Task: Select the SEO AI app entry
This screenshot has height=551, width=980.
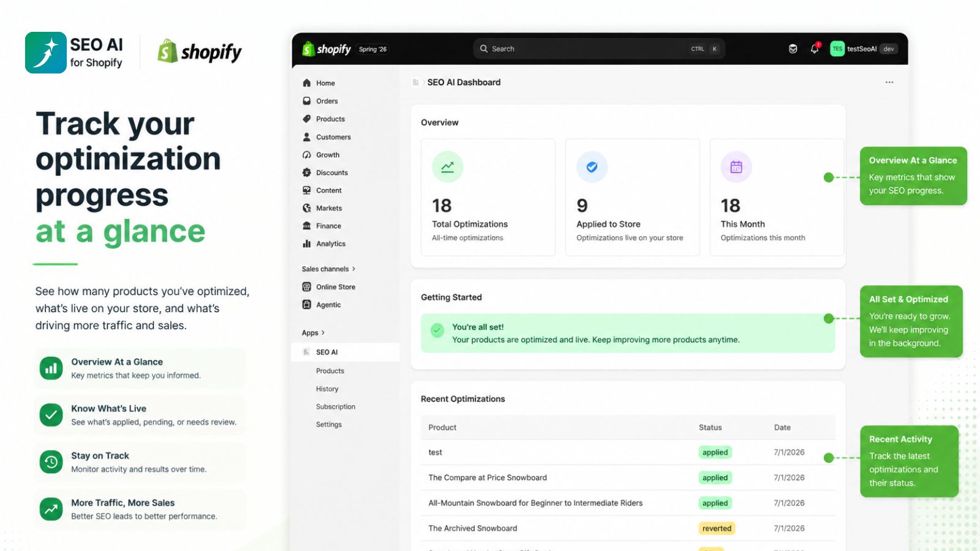Action: tap(345, 352)
